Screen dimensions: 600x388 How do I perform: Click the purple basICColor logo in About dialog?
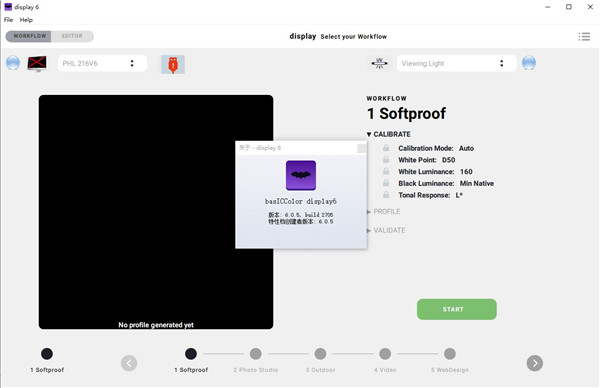click(x=301, y=175)
